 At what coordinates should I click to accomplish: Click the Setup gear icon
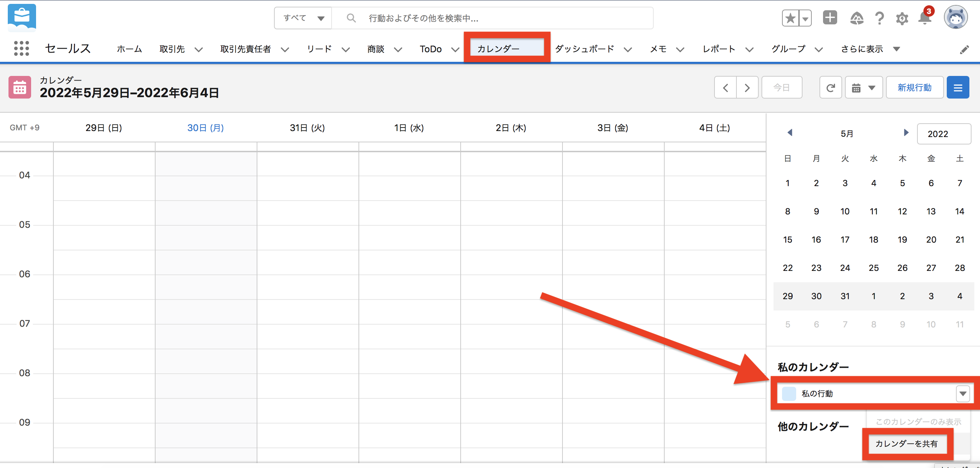point(902,18)
